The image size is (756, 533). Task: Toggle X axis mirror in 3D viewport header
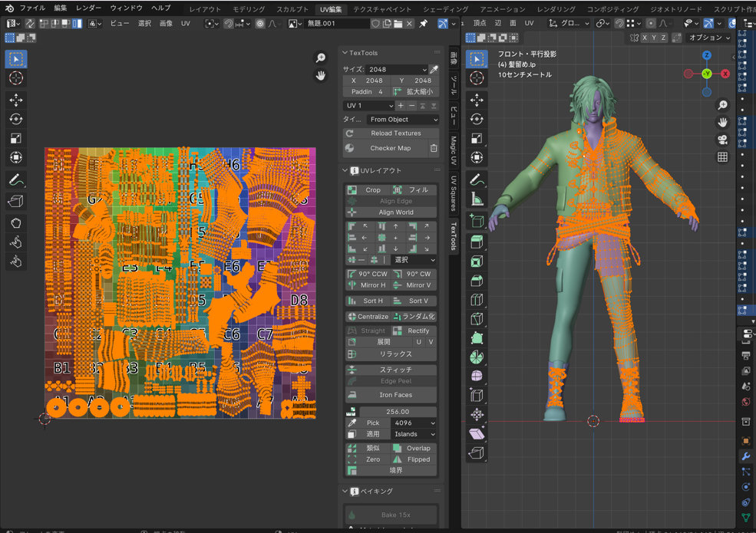click(645, 38)
